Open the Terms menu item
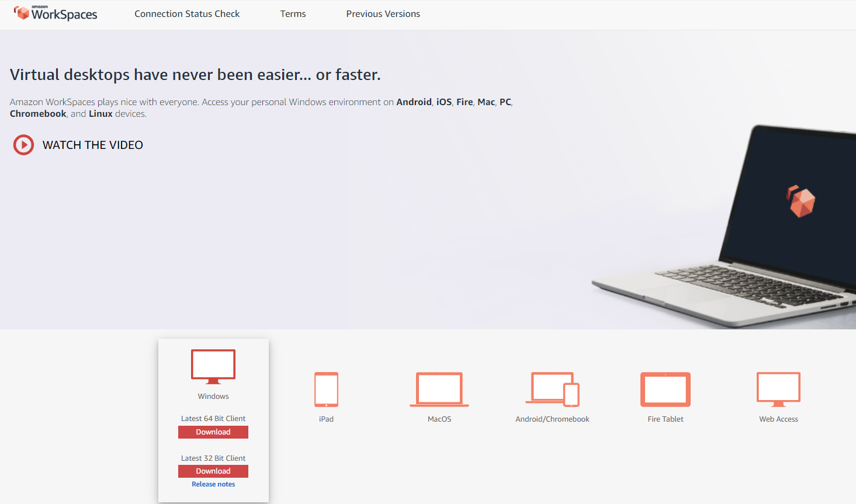 point(293,14)
